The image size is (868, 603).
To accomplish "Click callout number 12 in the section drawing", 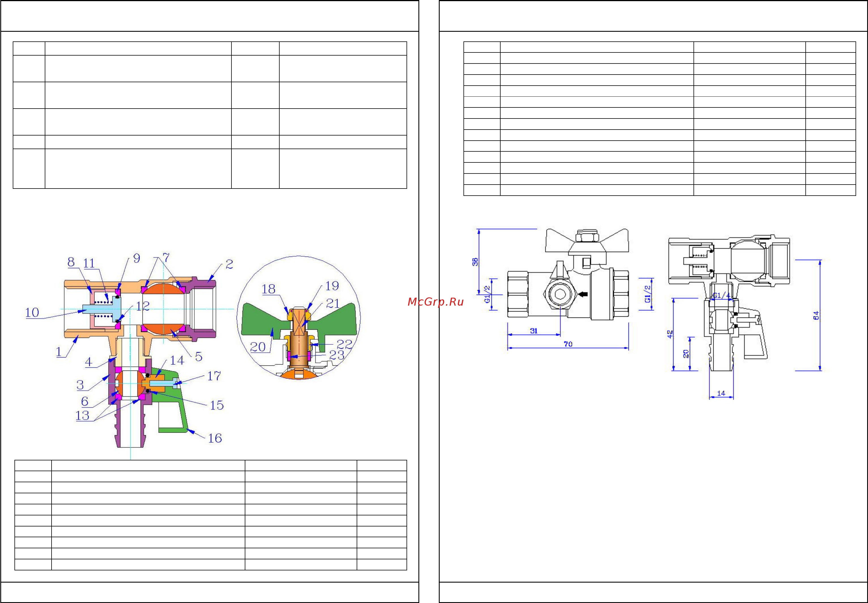I will click(x=143, y=306).
